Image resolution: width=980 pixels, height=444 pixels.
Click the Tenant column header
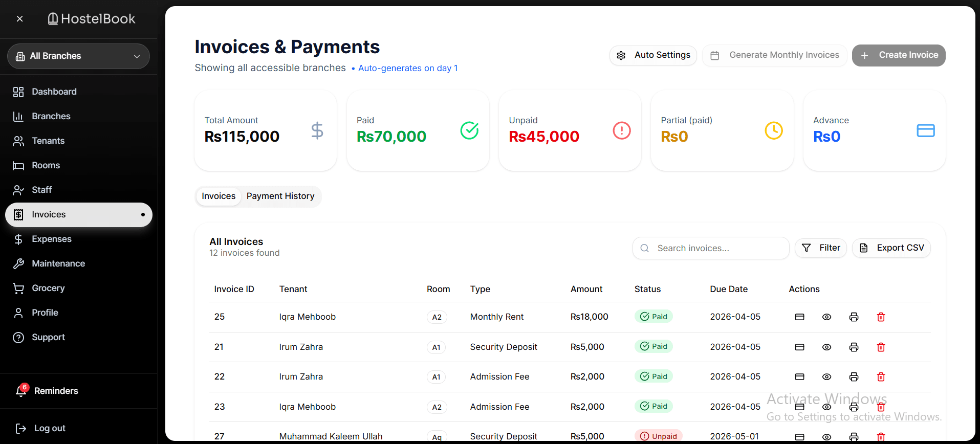pos(293,290)
